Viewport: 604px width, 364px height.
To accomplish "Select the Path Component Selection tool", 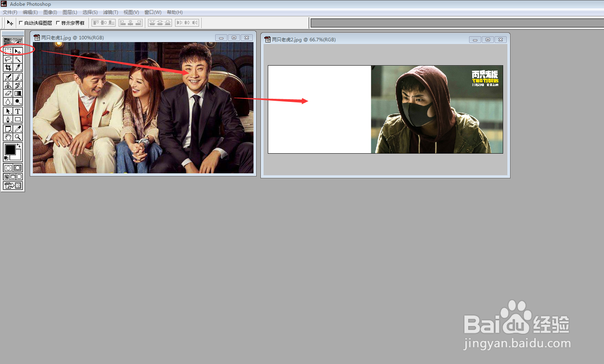I will (x=8, y=111).
